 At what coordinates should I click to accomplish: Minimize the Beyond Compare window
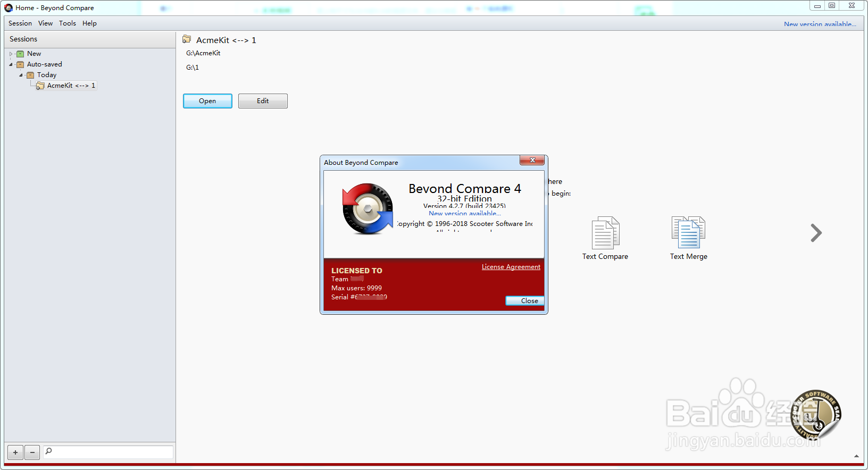817,5
